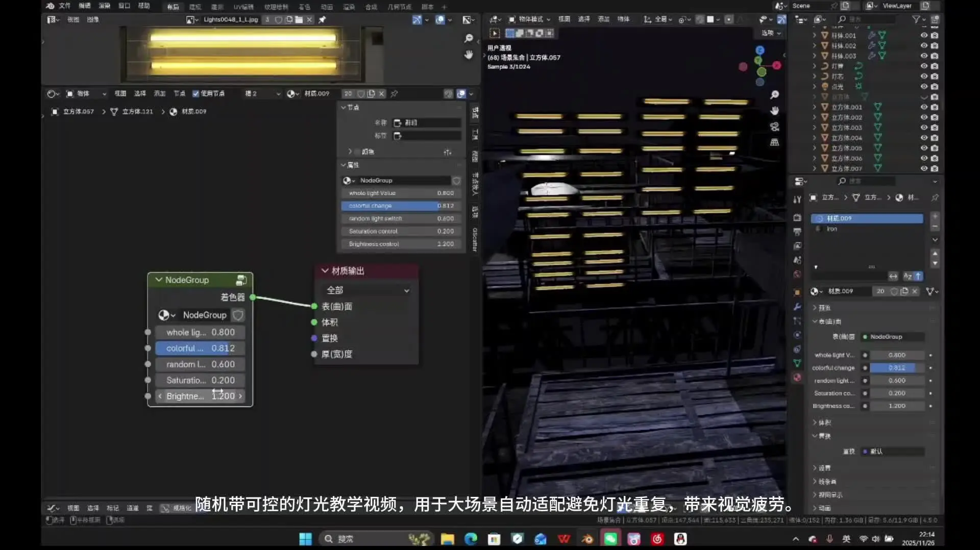Open the Render properties tab icon
The width and height of the screenshot is (980, 550).
tap(797, 217)
